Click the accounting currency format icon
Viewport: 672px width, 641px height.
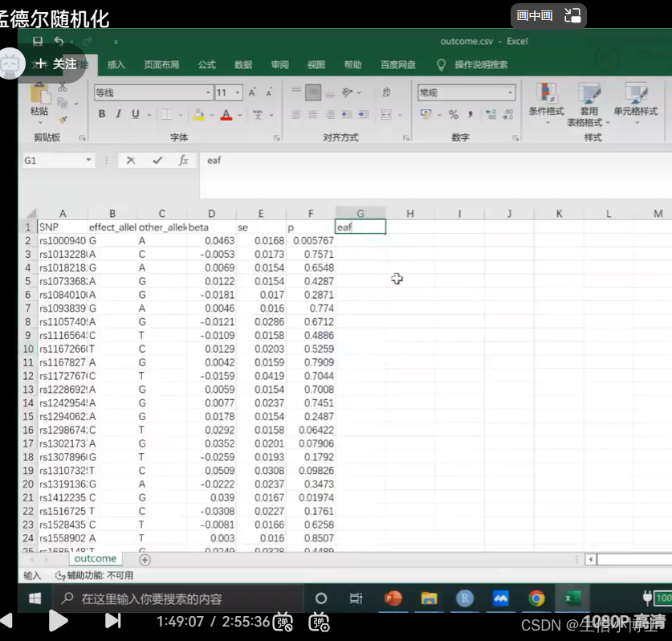(426, 115)
